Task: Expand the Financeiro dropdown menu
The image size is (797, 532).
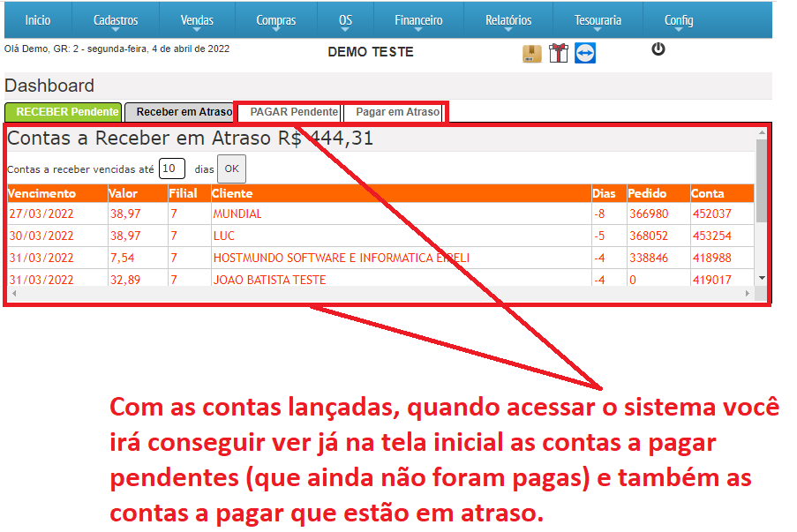Action: (x=418, y=20)
